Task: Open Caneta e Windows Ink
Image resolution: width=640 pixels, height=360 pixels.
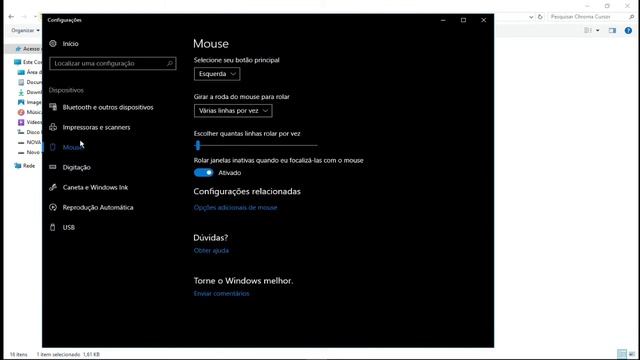Action: pyautogui.click(x=95, y=187)
